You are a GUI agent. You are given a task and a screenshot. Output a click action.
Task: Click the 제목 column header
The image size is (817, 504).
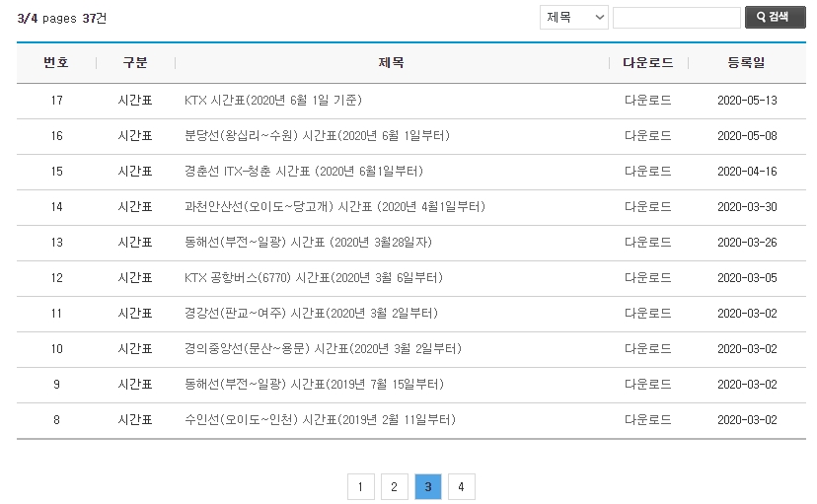pos(392,62)
